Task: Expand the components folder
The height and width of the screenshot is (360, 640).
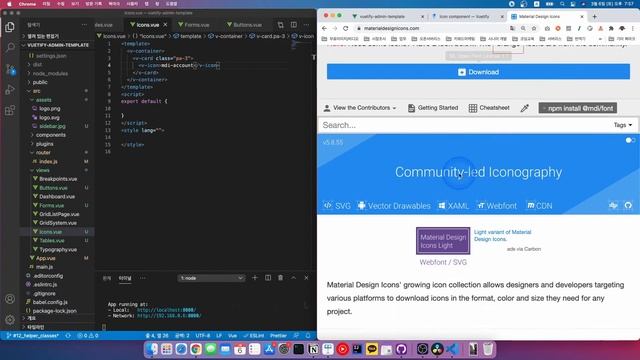Action: 51,135
